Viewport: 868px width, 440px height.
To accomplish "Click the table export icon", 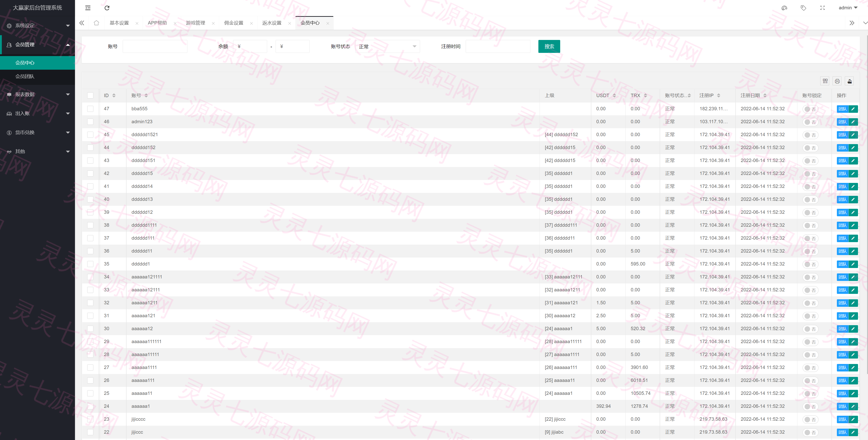I will (850, 81).
